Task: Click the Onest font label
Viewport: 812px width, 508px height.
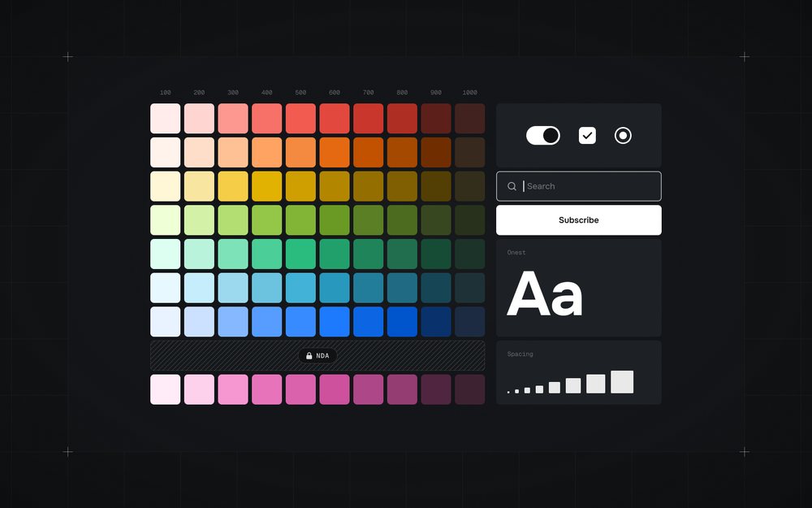Action: pos(516,253)
